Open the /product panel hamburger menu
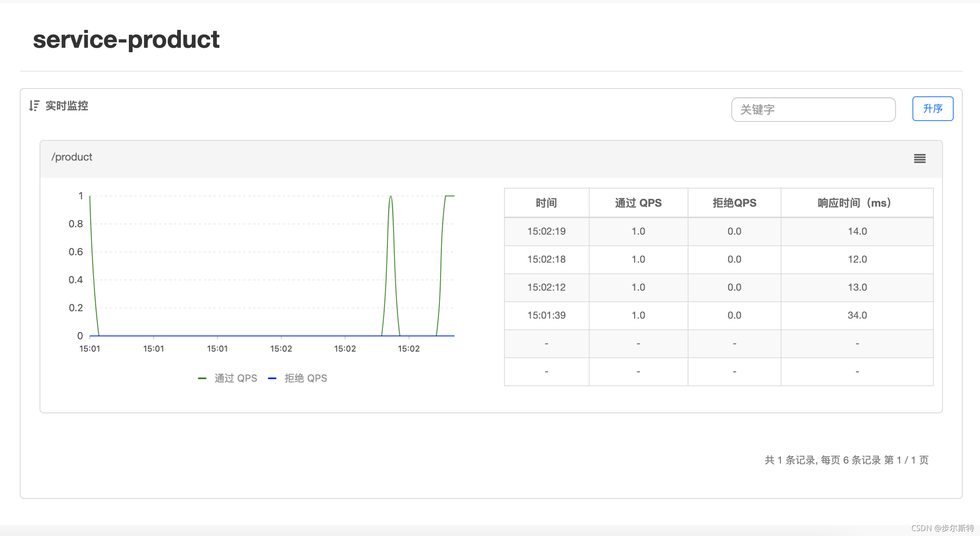Viewport: 980px width, 536px height. click(919, 158)
